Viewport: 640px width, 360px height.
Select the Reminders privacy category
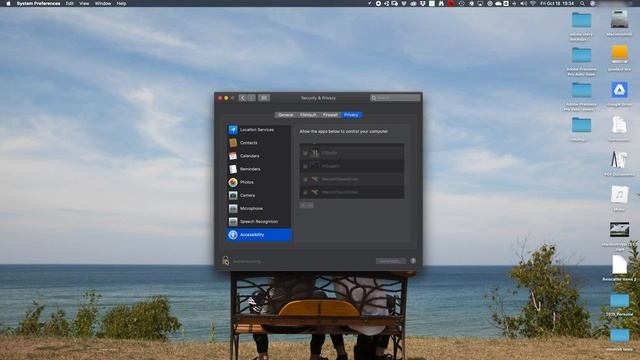pos(258,169)
